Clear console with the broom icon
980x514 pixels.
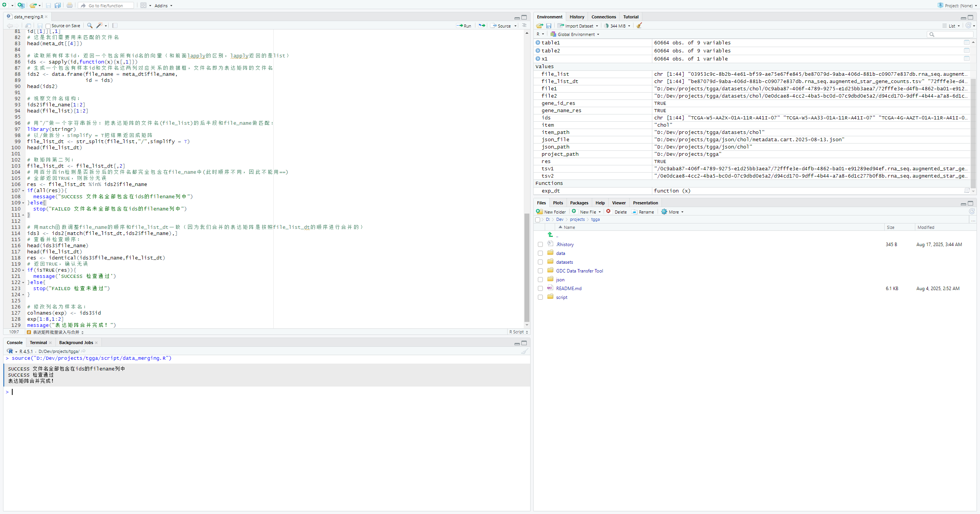coord(524,351)
